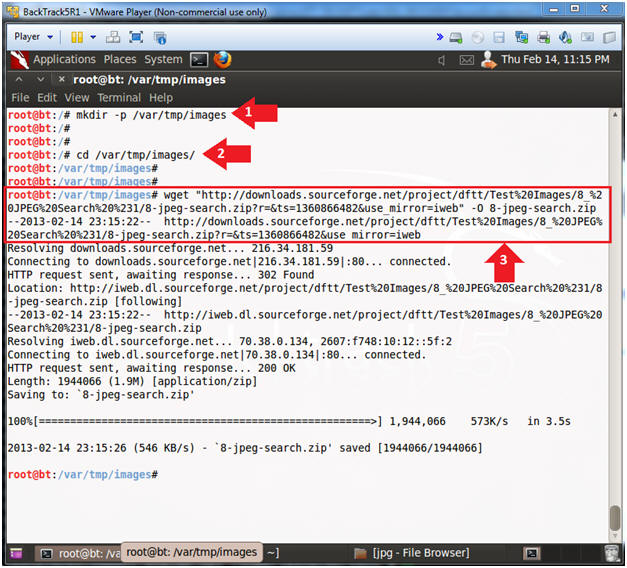Click the '302 Found' response line
The image size is (627, 568).
(x=161, y=275)
